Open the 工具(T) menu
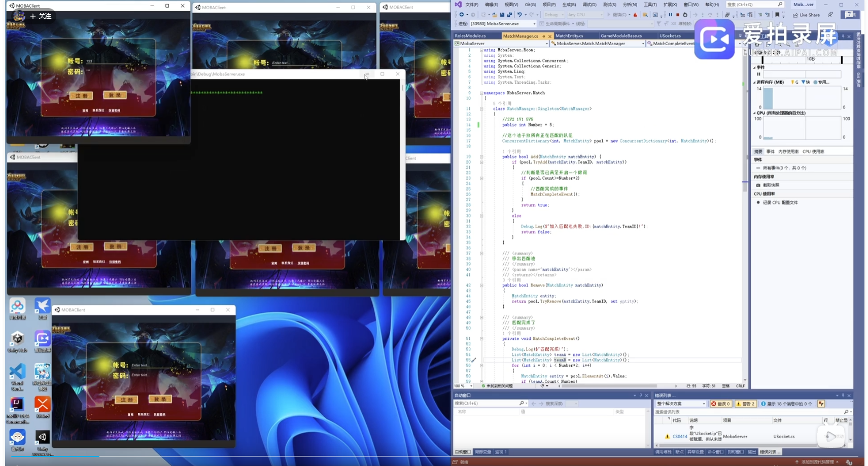Screen dimensions: 868x466 pyautogui.click(x=650, y=5)
